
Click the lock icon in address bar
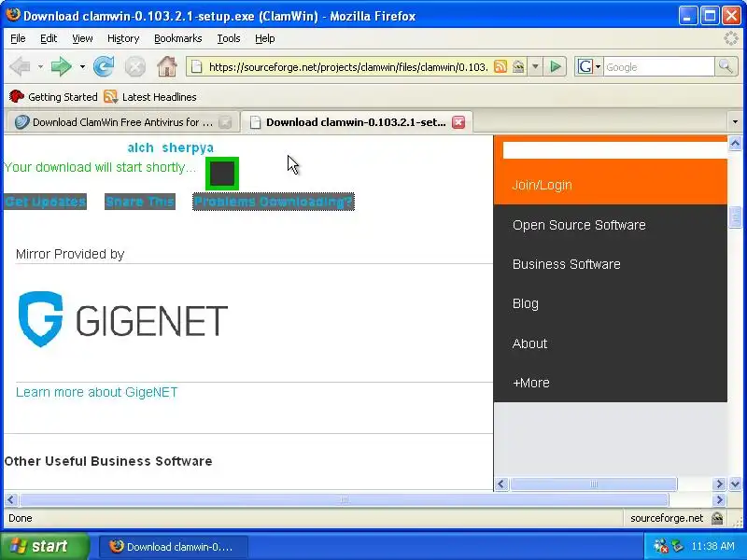click(x=518, y=66)
